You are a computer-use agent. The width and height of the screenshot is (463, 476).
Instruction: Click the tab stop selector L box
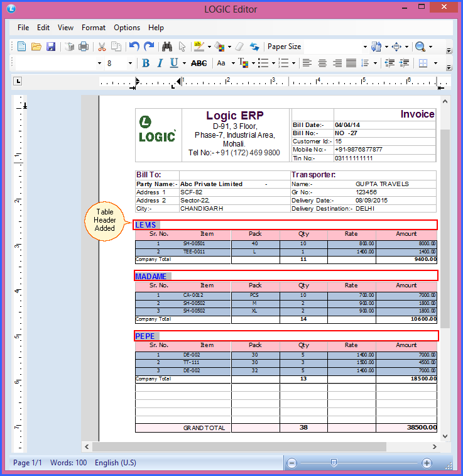[18, 81]
